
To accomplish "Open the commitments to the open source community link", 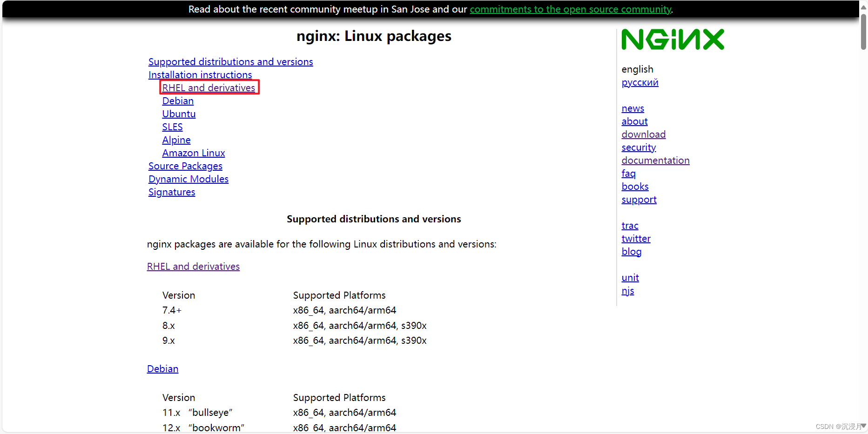I will (x=570, y=9).
